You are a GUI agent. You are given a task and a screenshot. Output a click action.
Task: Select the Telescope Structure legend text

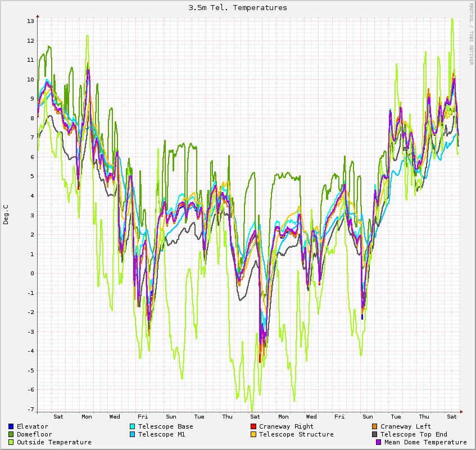click(296, 434)
